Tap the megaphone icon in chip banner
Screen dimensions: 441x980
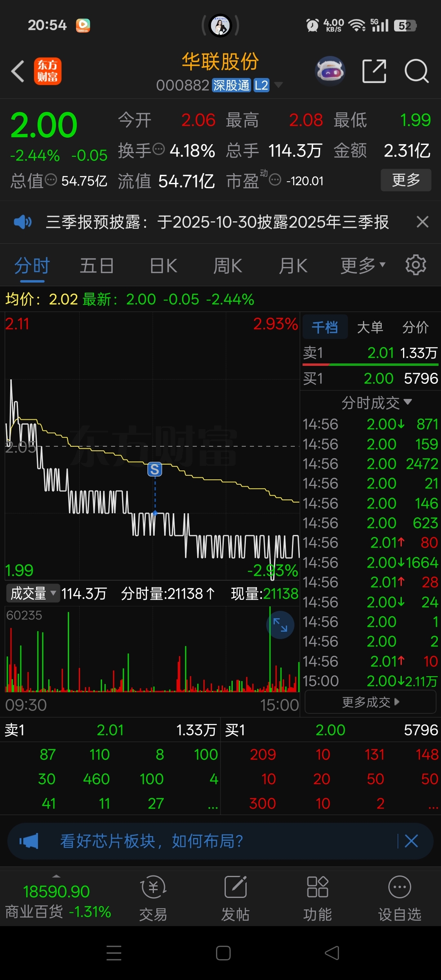[x=29, y=841]
